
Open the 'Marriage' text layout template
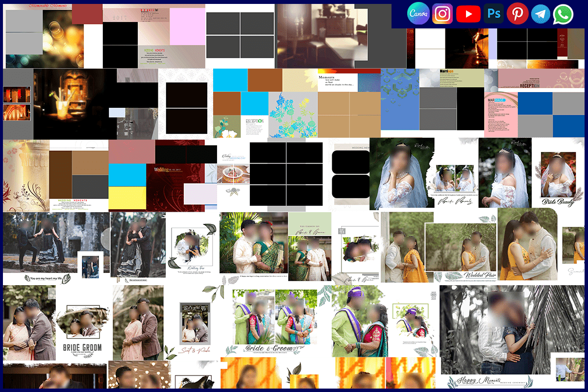click(x=451, y=78)
